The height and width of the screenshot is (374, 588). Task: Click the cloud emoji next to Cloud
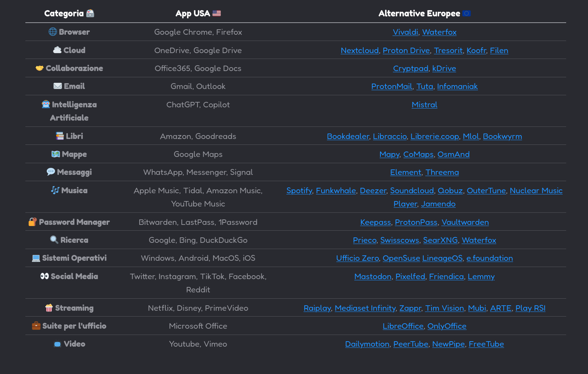(57, 50)
